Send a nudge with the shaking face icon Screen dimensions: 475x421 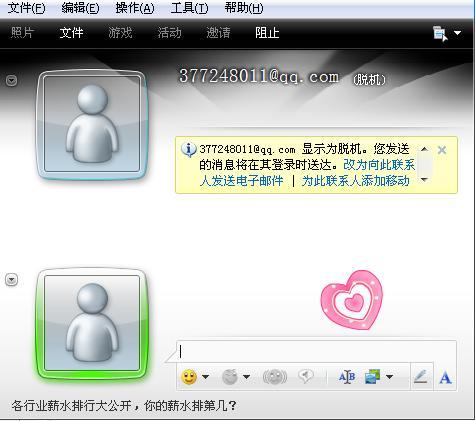275,377
